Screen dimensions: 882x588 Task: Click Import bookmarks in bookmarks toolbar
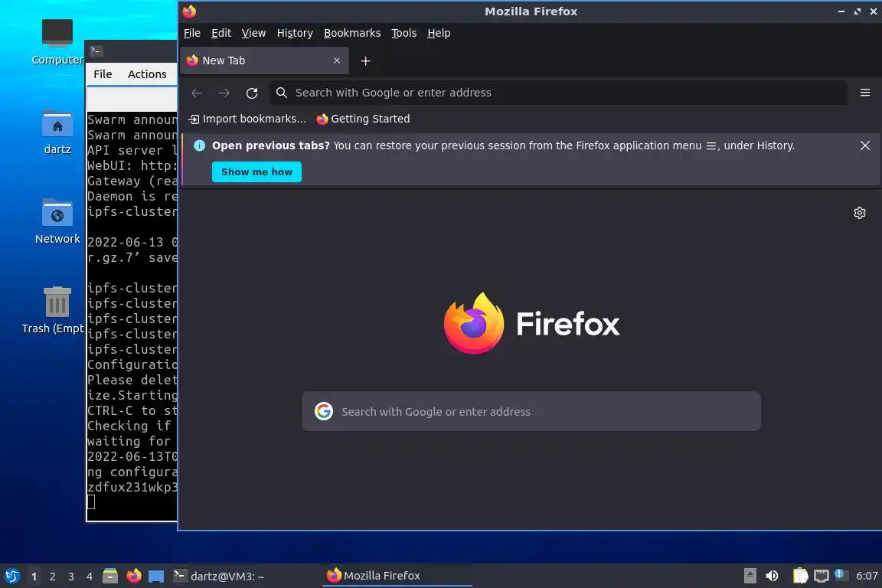point(247,119)
